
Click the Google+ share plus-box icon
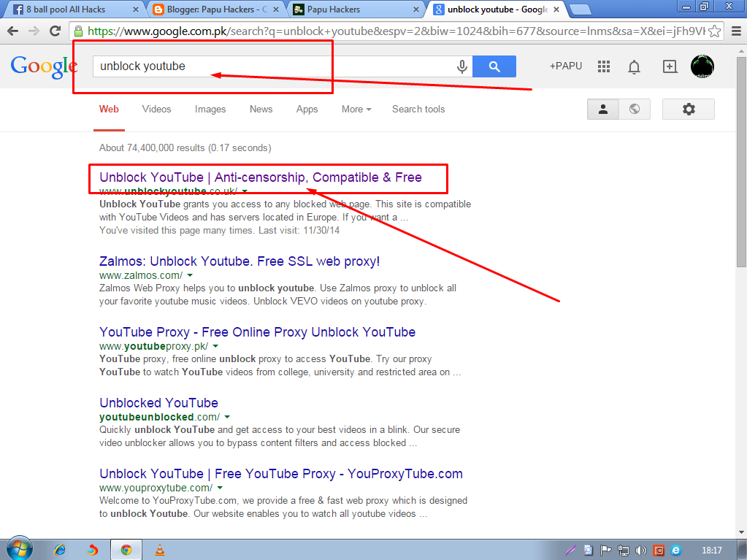(670, 66)
